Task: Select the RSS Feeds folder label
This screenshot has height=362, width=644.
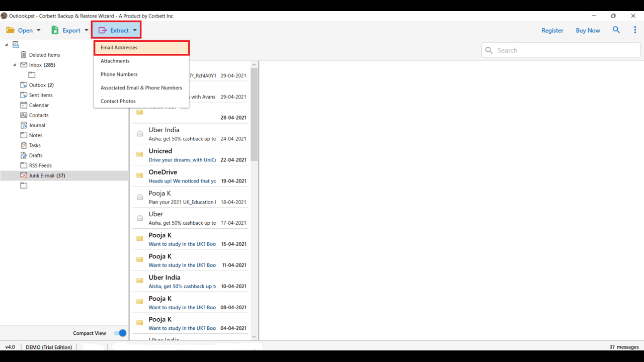Action: [x=40, y=165]
